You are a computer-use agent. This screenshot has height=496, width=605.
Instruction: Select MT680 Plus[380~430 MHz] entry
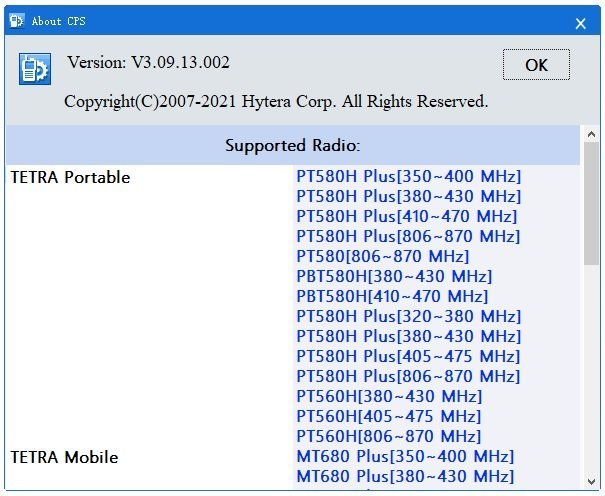coord(405,477)
